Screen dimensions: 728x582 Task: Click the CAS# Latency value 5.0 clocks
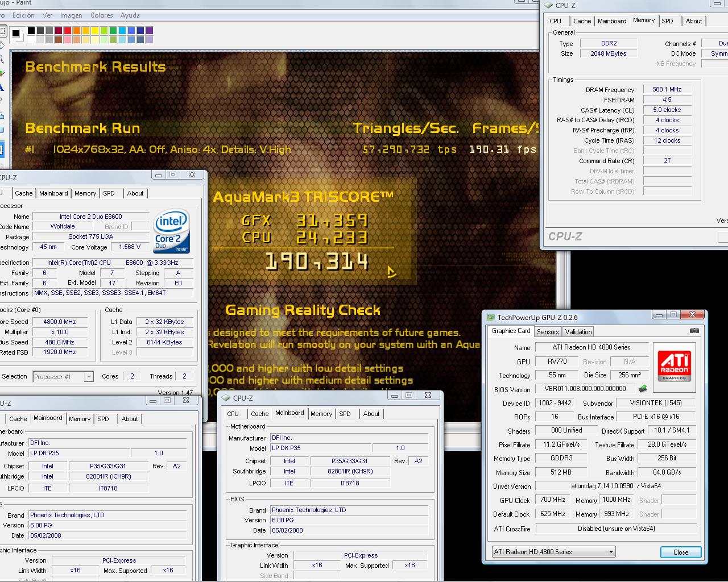(x=667, y=110)
